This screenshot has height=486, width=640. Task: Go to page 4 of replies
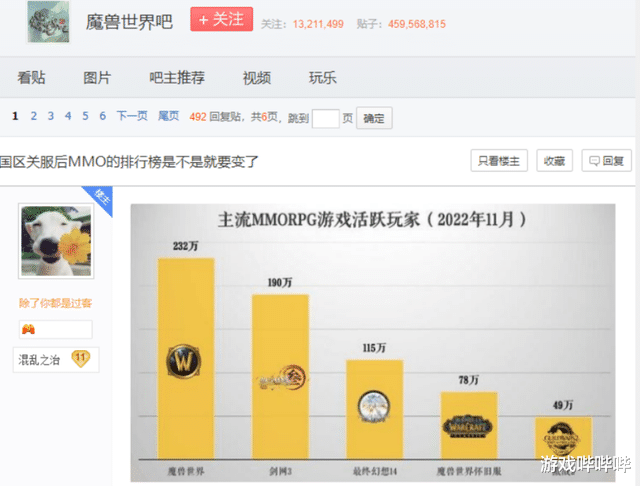click(68, 116)
